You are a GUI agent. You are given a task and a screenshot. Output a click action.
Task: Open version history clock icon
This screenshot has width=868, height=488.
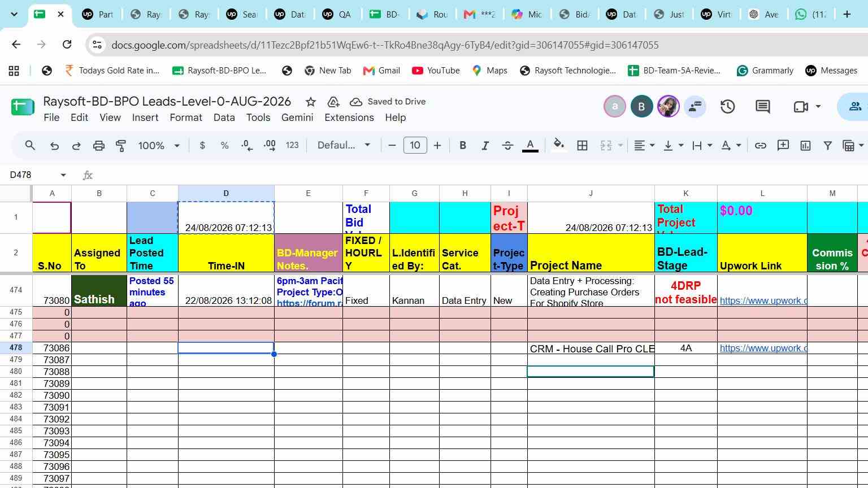[727, 106]
